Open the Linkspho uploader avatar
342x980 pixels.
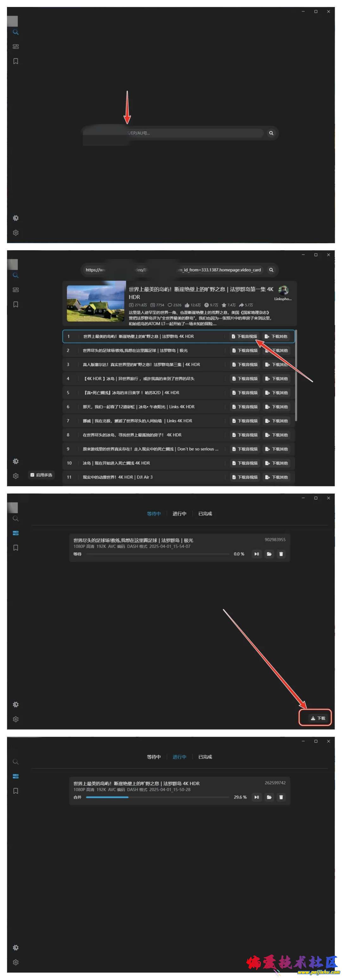[x=283, y=291]
